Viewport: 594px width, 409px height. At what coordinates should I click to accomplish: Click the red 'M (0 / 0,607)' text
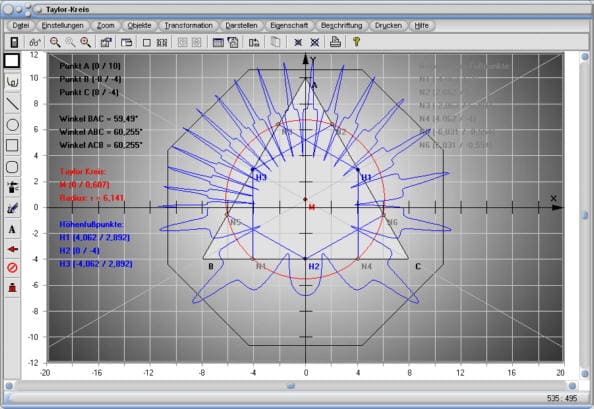[x=84, y=185]
